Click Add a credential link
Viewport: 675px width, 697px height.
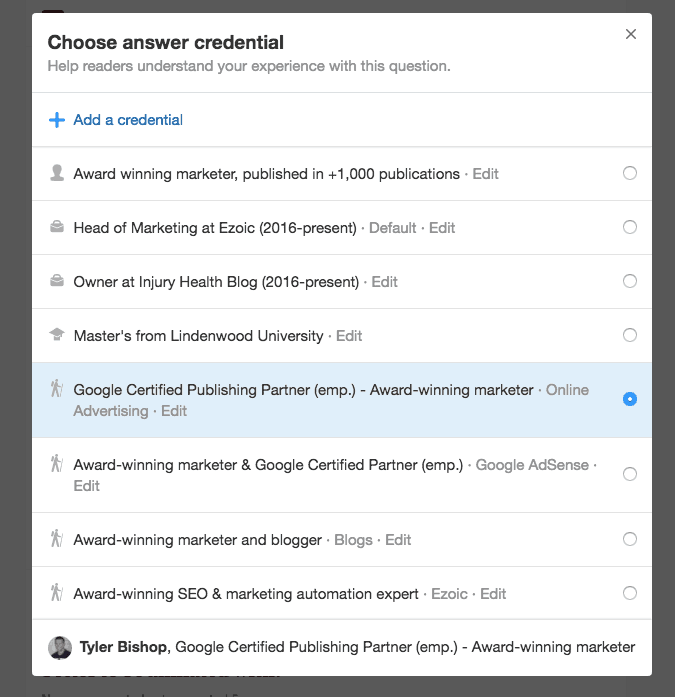click(x=128, y=120)
